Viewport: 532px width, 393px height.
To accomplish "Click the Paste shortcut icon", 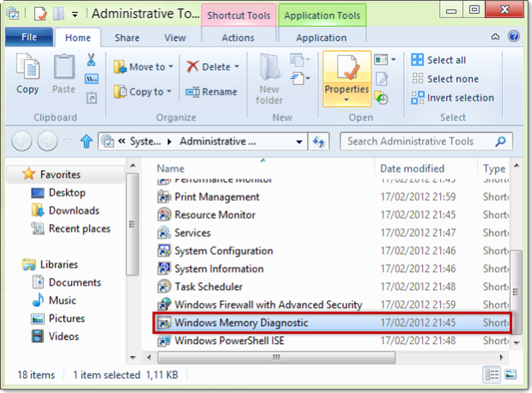I will [x=91, y=98].
